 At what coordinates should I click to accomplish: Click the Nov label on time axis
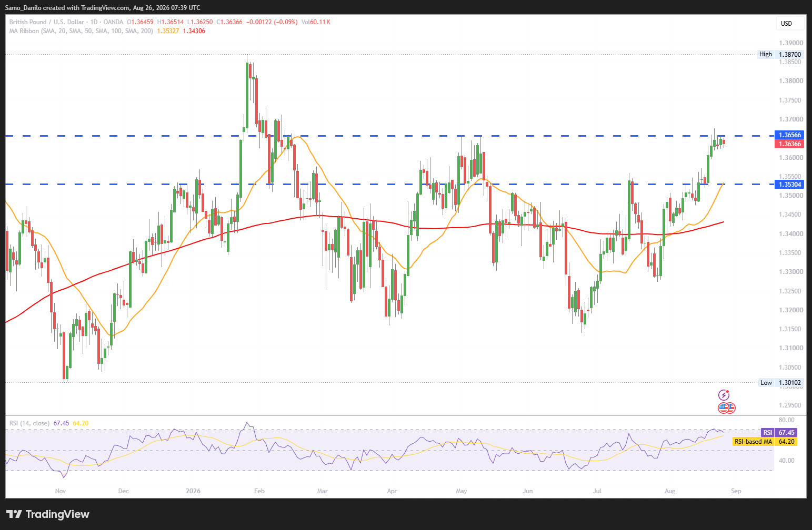click(x=61, y=491)
